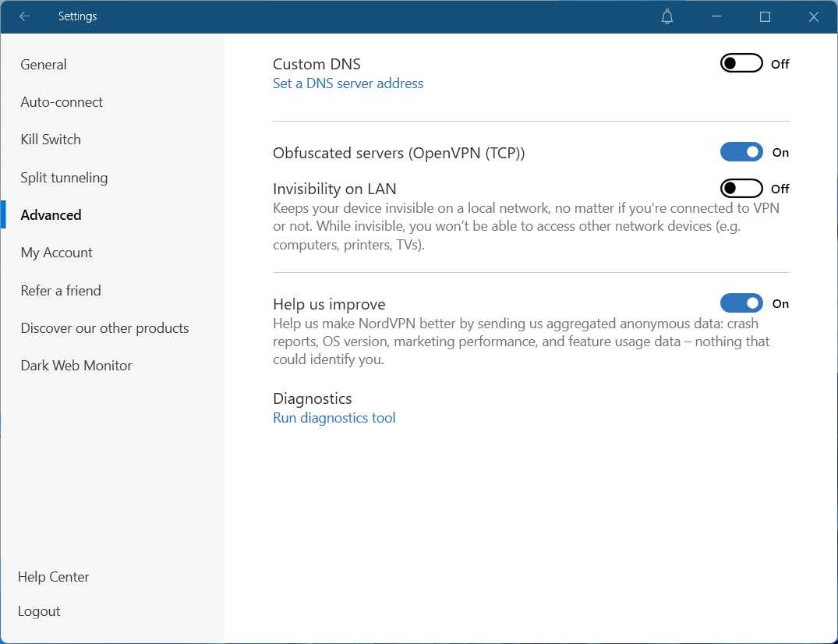Select the Advanced sidebar item
The height and width of the screenshot is (644, 838).
point(51,215)
